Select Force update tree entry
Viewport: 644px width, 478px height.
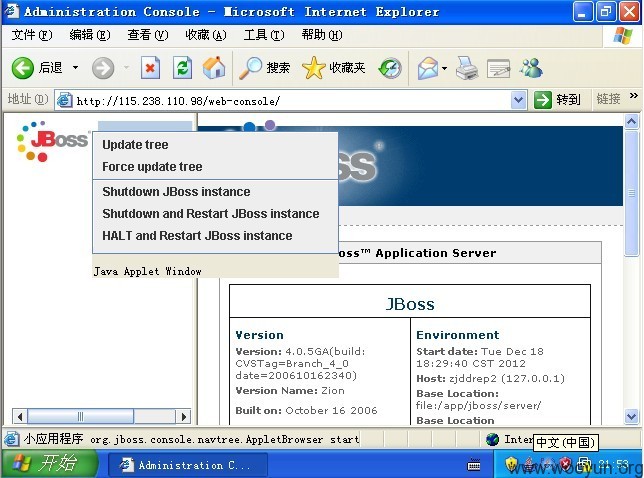click(x=215, y=166)
